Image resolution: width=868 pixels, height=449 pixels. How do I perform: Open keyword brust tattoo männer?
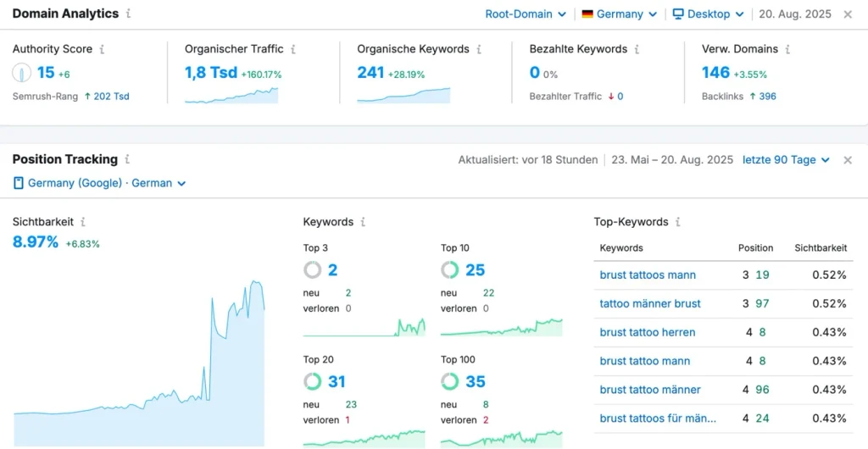point(650,390)
